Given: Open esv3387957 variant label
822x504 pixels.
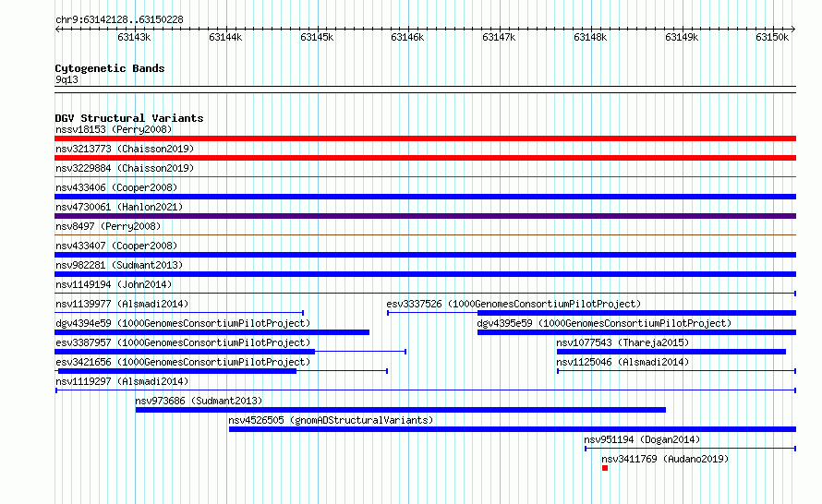Looking at the screenshot, I should click(x=183, y=342).
